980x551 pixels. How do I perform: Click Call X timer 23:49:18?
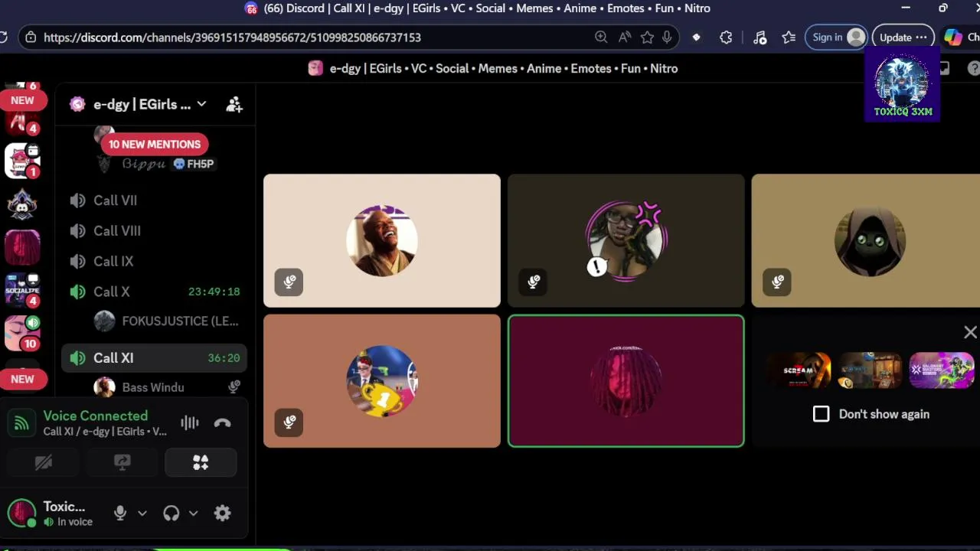click(214, 292)
